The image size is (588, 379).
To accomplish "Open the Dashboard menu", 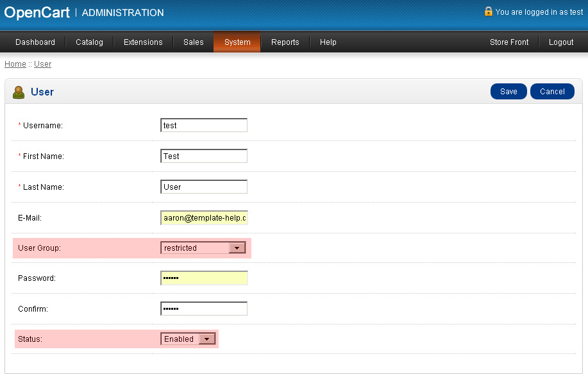I will click(35, 42).
